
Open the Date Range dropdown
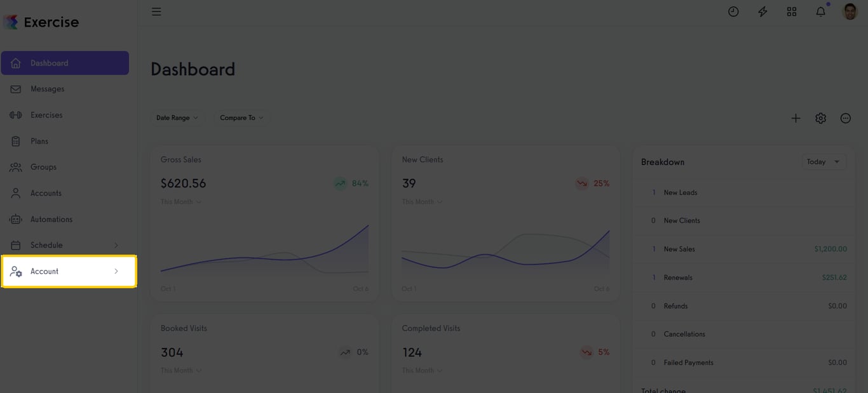178,117
